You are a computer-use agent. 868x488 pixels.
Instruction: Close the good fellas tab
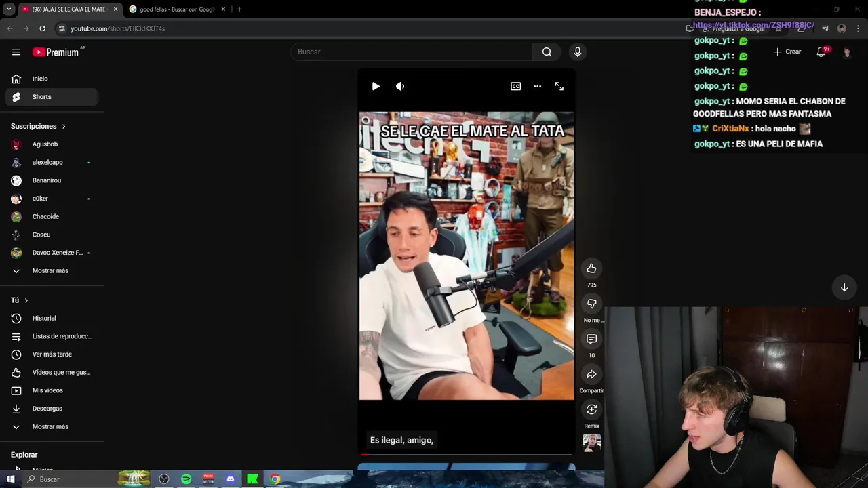tap(222, 9)
